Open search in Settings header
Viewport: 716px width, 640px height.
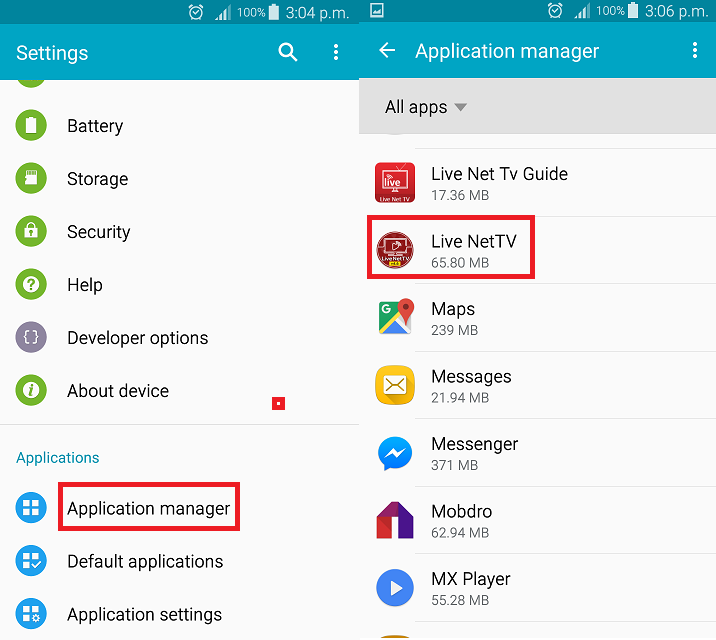(288, 52)
